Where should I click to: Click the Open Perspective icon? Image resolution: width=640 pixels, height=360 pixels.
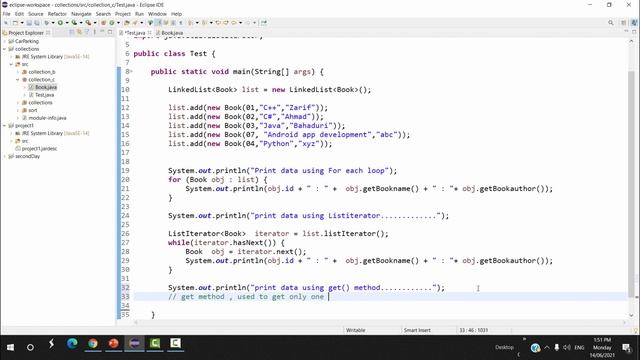(623, 23)
